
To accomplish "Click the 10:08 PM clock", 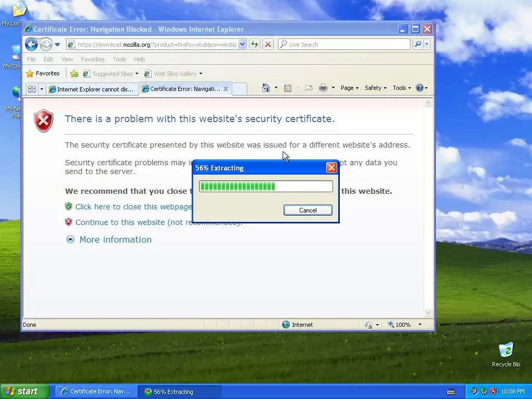I will 513,391.
